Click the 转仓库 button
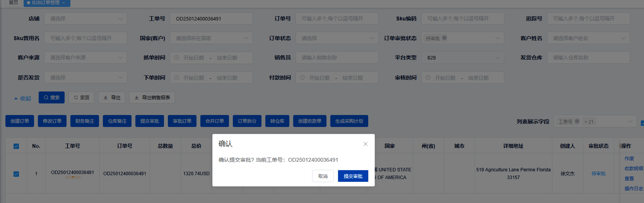The height and width of the screenshot is (203, 644). 277,121
